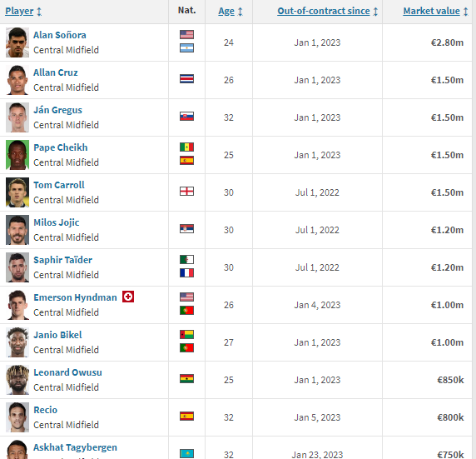Open Milos Jojic's profile link
This screenshot has width=476, height=459.
56,222
